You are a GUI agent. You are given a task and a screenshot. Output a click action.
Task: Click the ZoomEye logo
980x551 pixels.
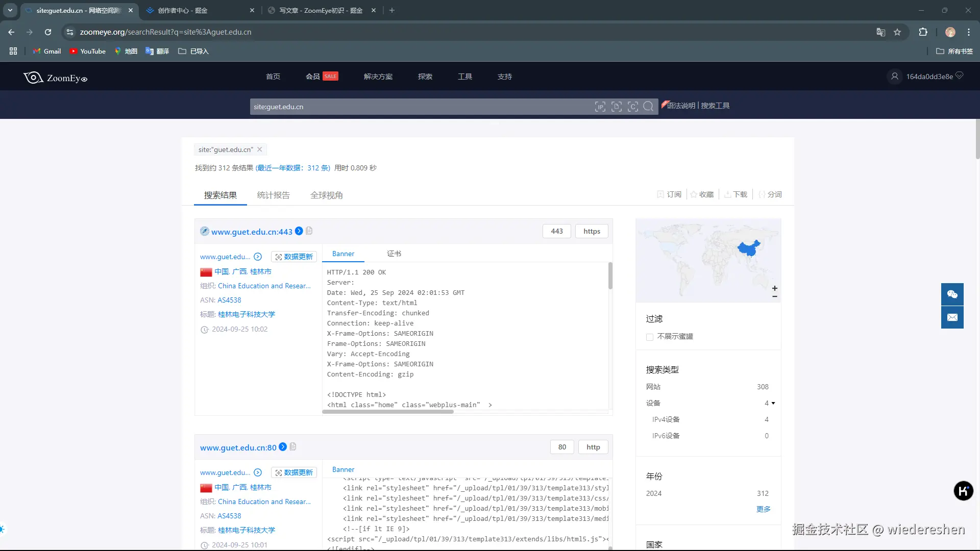[55, 78]
